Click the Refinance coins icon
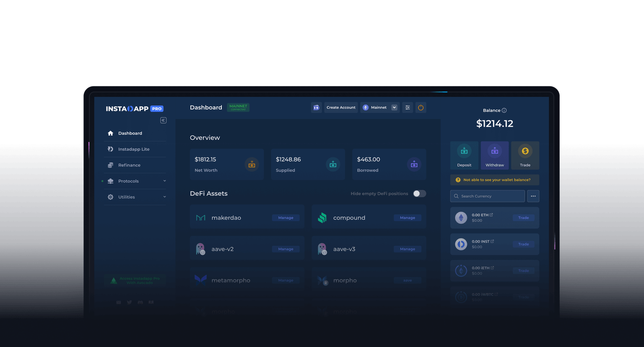 point(111,165)
